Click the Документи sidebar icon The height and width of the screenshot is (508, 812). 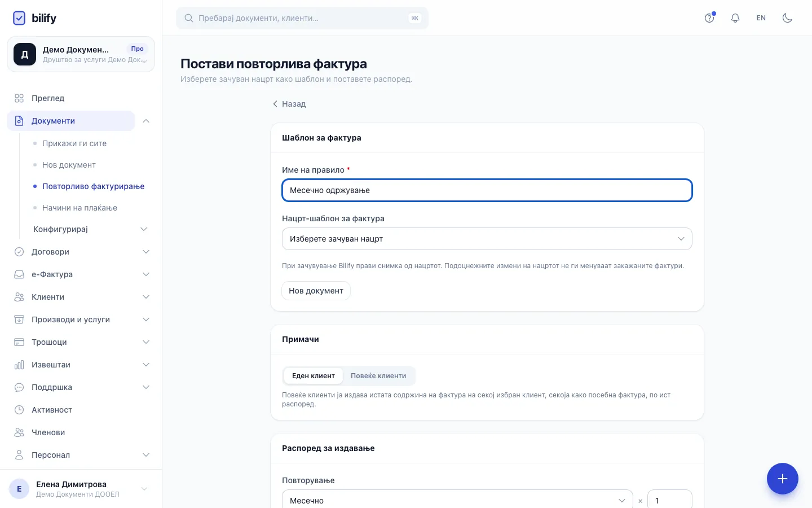[x=19, y=121]
